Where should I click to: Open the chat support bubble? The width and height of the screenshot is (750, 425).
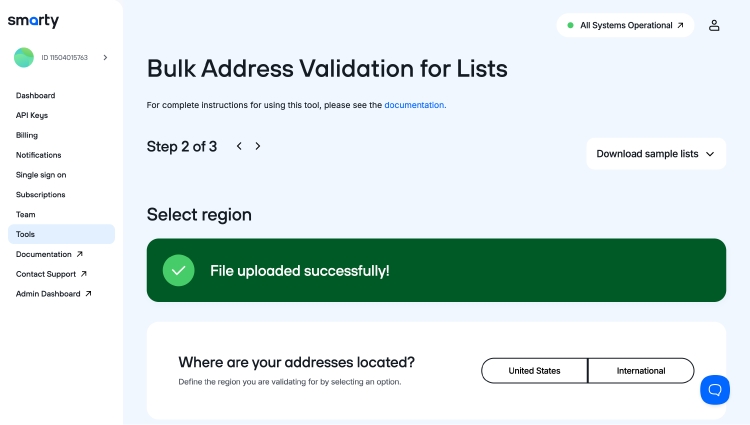pos(715,389)
